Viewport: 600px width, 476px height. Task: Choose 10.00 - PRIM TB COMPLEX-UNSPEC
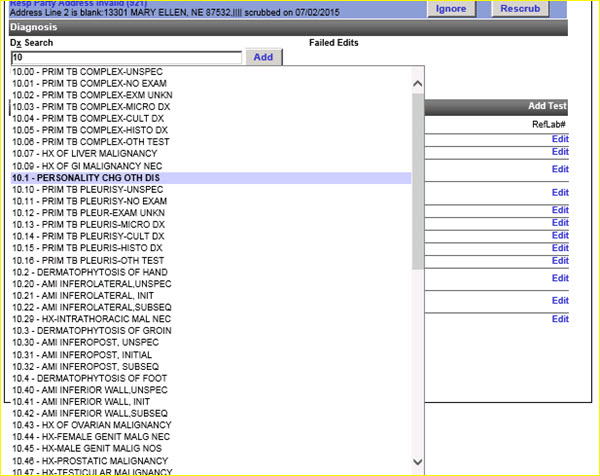point(82,73)
